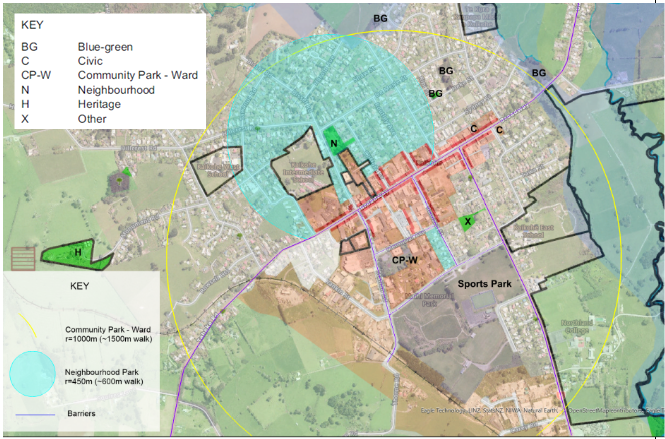Click the CP-W code in the key
Image resolution: width=665 pixels, height=439 pixels.
36,75
